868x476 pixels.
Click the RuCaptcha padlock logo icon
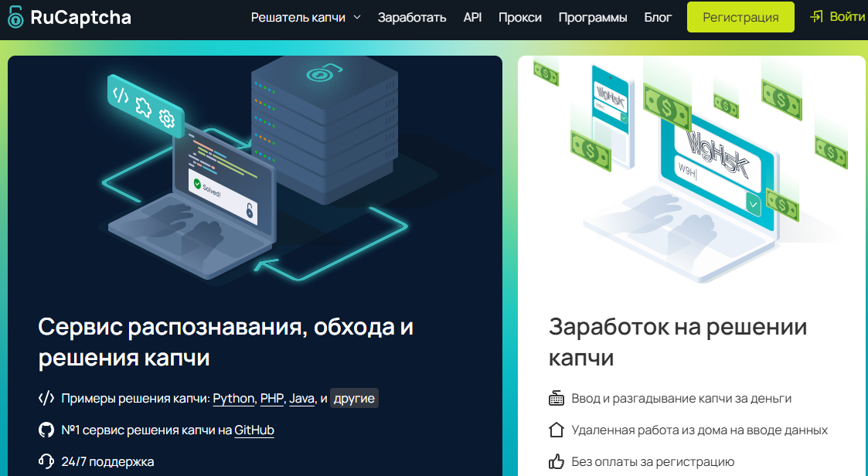click(x=15, y=17)
